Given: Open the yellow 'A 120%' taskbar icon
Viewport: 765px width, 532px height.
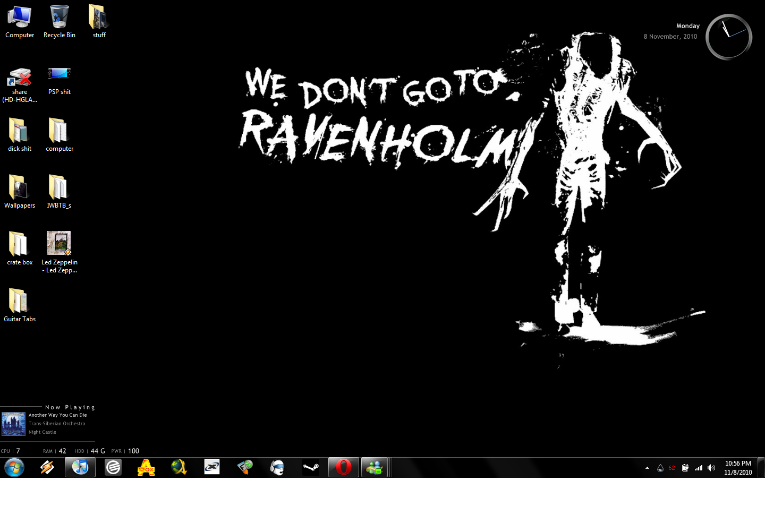Looking at the screenshot, I should click(146, 467).
